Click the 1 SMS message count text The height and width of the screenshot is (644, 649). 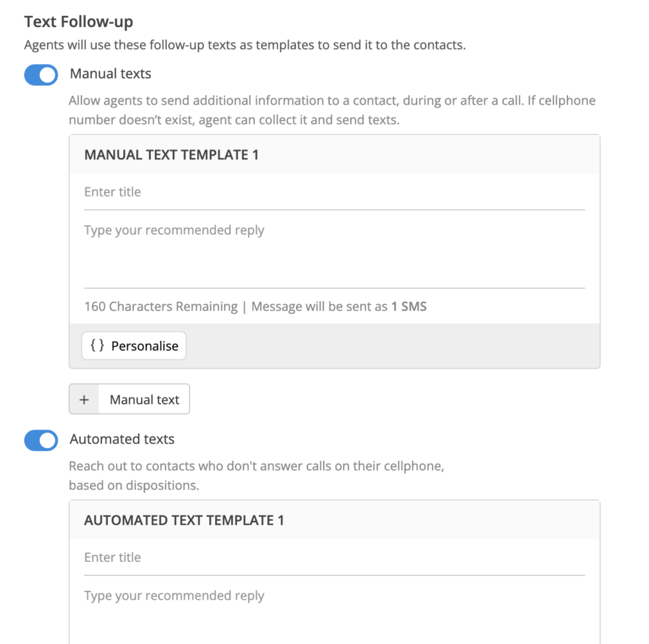(409, 306)
